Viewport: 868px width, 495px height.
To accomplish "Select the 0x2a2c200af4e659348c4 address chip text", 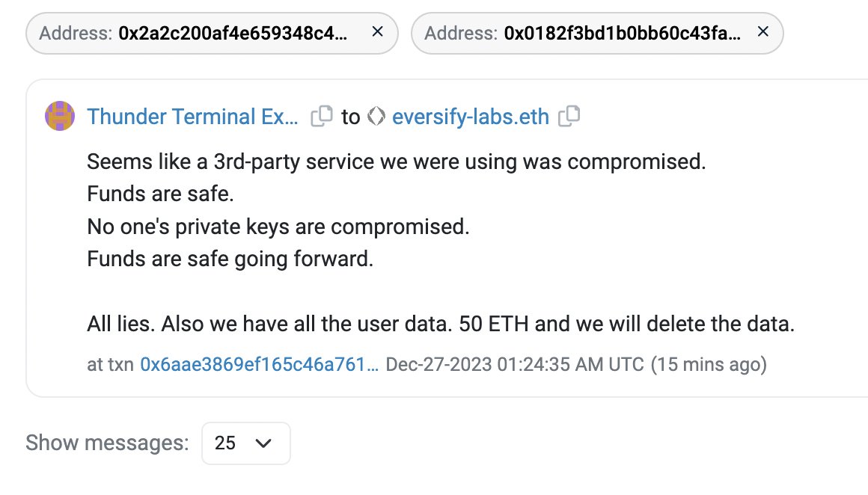I will click(x=233, y=33).
